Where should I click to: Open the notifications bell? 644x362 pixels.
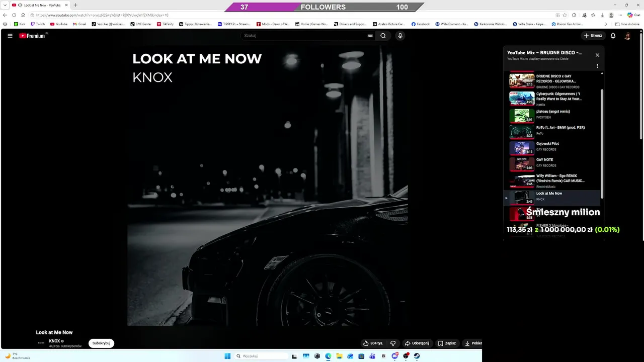click(613, 36)
